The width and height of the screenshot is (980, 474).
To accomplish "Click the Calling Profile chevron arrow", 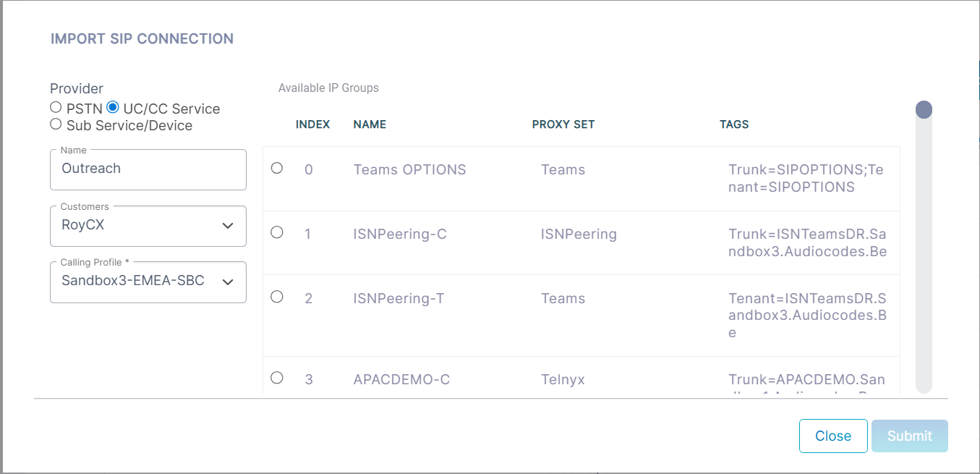I will [228, 282].
